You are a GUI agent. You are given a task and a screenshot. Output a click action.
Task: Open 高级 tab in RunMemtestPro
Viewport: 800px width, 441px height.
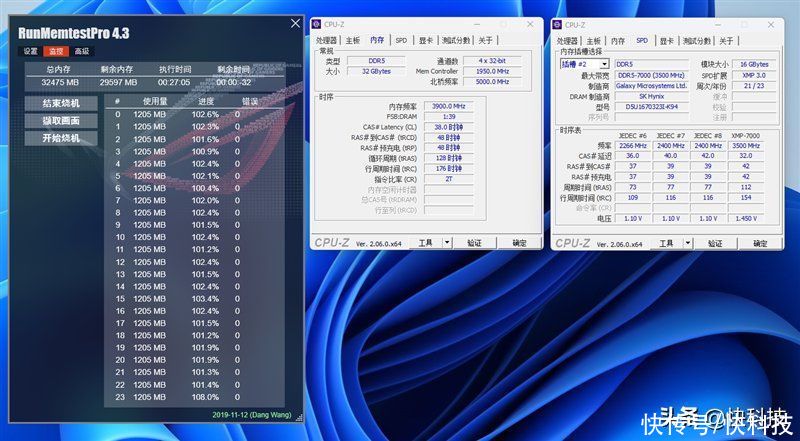[82, 51]
